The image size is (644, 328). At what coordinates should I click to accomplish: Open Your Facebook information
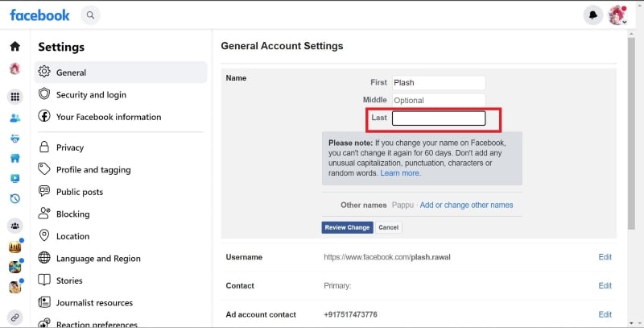pos(121,117)
